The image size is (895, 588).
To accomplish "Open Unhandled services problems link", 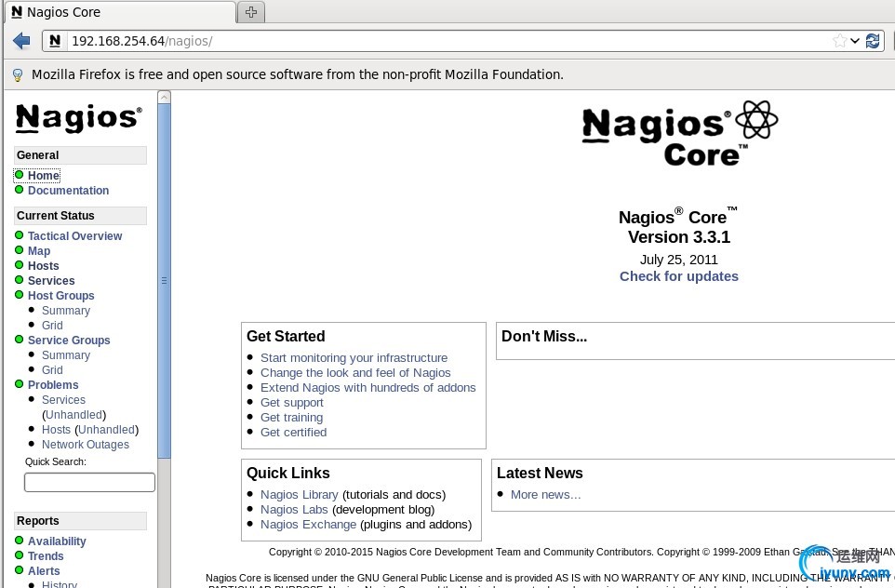I will click(74, 414).
